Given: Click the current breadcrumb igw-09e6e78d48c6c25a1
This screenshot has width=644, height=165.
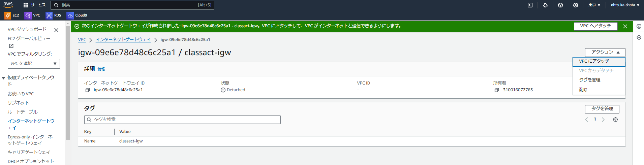Looking at the screenshot, I should tap(185, 40).
